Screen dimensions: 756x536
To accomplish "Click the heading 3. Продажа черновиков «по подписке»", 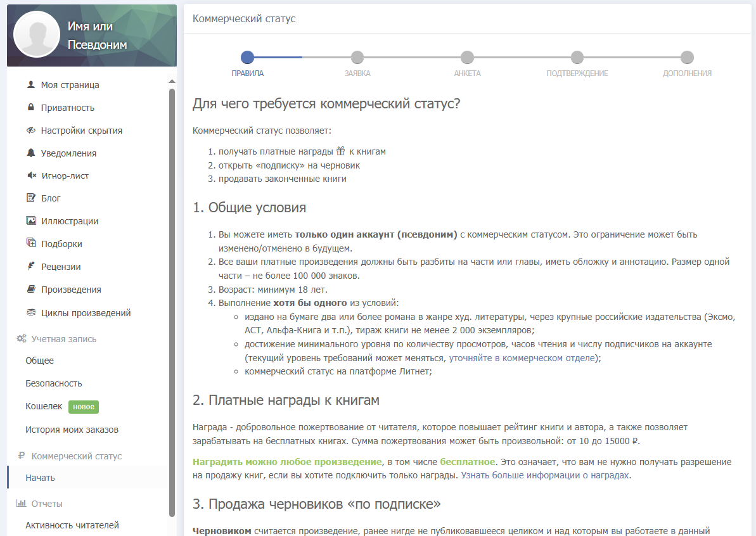I will coord(316,504).
